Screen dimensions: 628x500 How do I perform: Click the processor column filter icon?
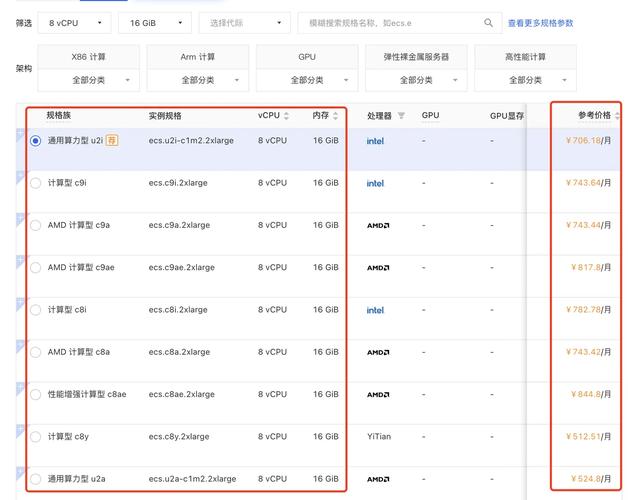[x=401, y=116]
